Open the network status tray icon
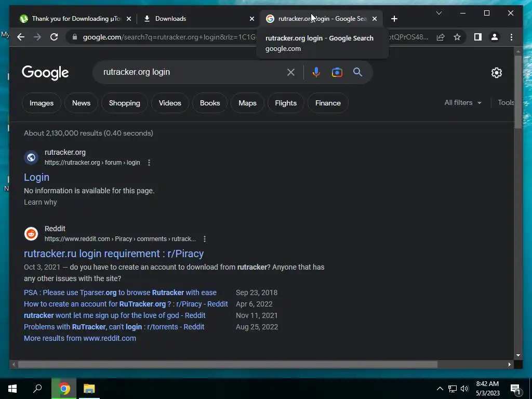532x399 pixels. (x=453, y=389)
